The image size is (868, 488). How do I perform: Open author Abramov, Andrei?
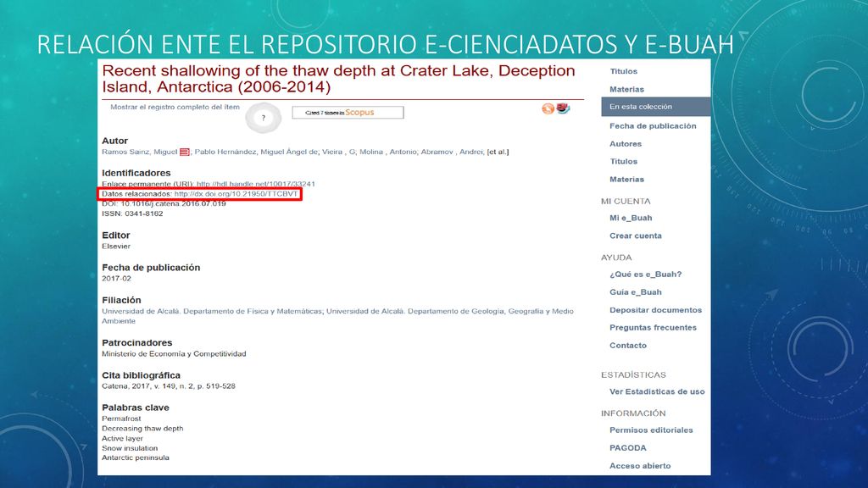(x=452, y=152)
